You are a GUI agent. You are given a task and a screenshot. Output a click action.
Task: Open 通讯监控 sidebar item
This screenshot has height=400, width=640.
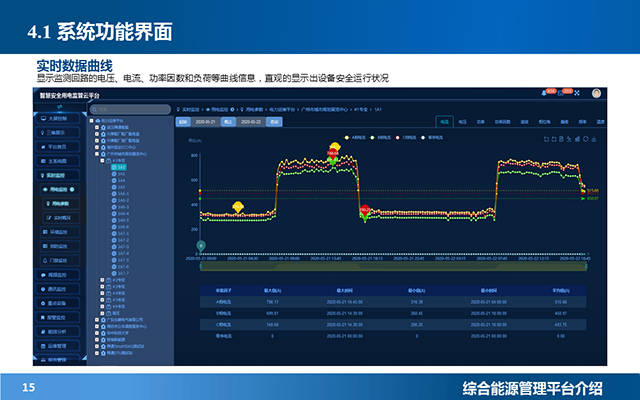click(58, 289)
